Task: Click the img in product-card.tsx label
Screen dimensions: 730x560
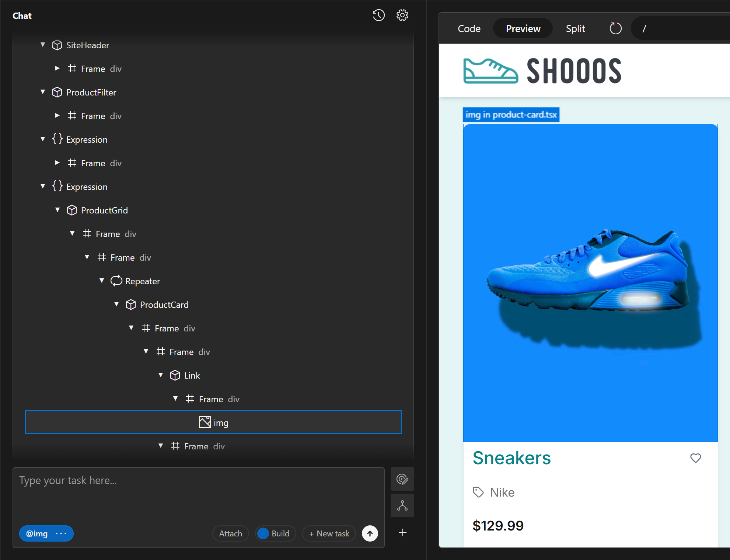Action: [511, 115]
